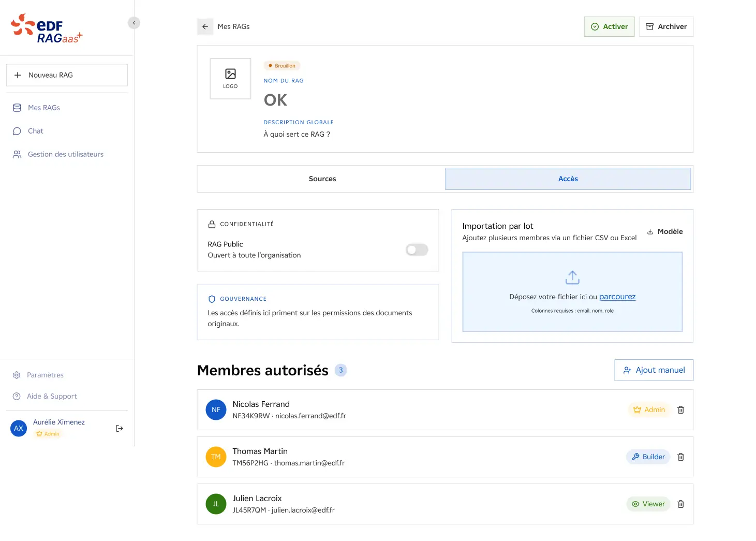Go back with the arrow next to Mes RAGs
This screenshot has width=756, height=541.
205,26
